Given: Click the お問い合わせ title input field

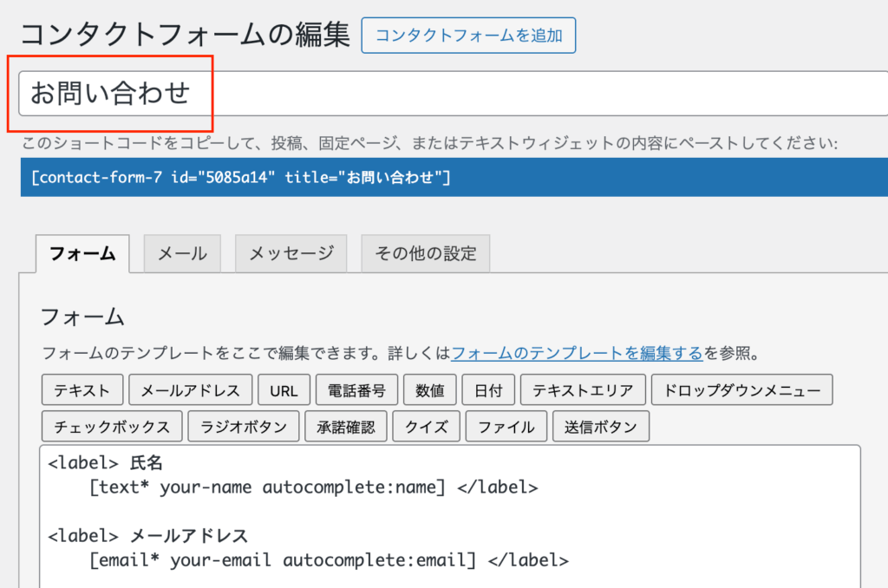Looking at the screenshot, I should (451, 94).
